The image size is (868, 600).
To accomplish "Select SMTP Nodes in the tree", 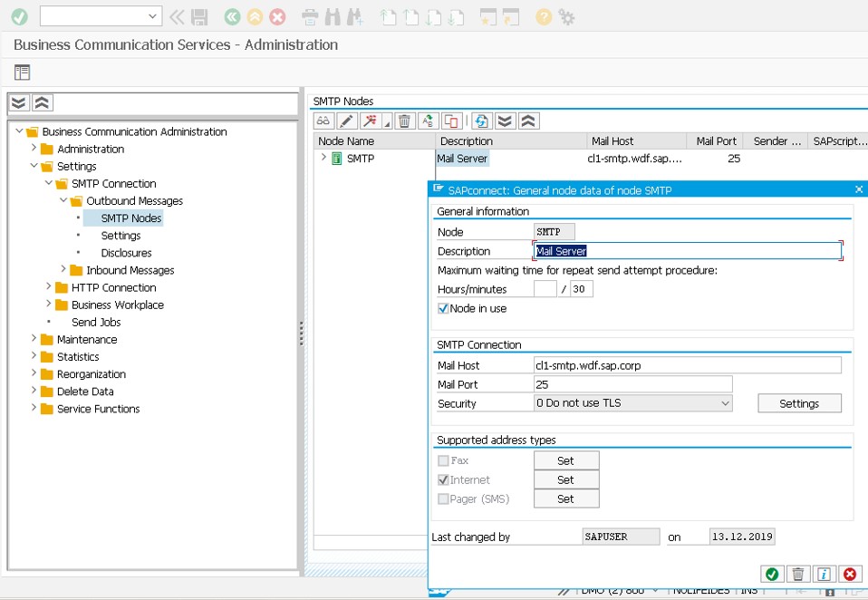I will point(131,218).
